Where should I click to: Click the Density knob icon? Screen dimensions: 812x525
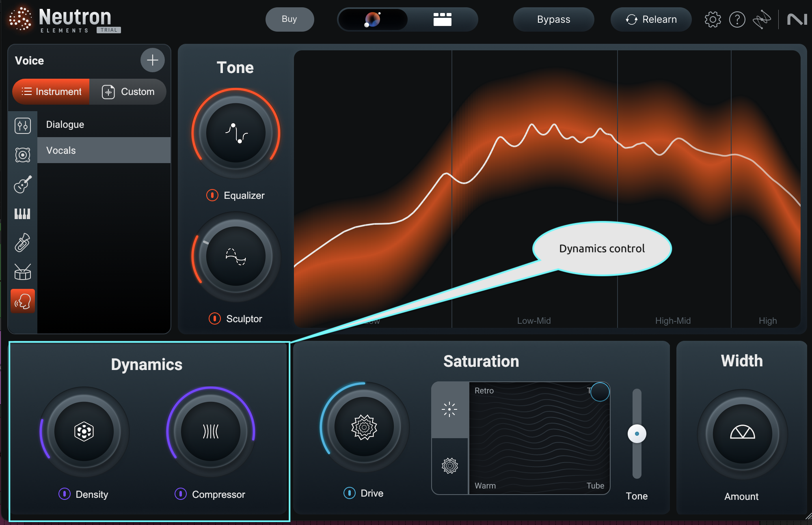point(84,431)
